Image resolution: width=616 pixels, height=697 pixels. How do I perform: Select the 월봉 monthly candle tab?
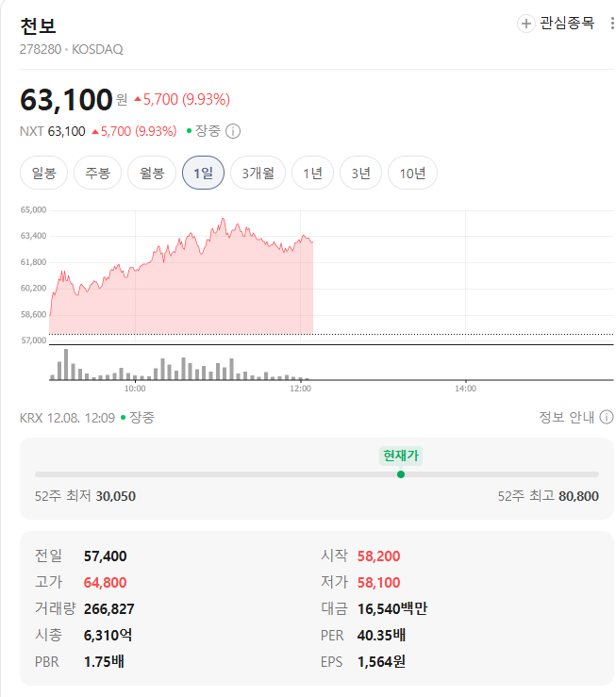pyautogui.click(x=152, y=173)
